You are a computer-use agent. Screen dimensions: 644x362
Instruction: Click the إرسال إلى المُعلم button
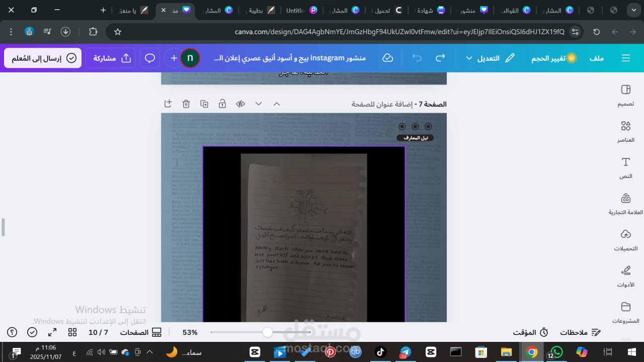[x=43, y=58]
